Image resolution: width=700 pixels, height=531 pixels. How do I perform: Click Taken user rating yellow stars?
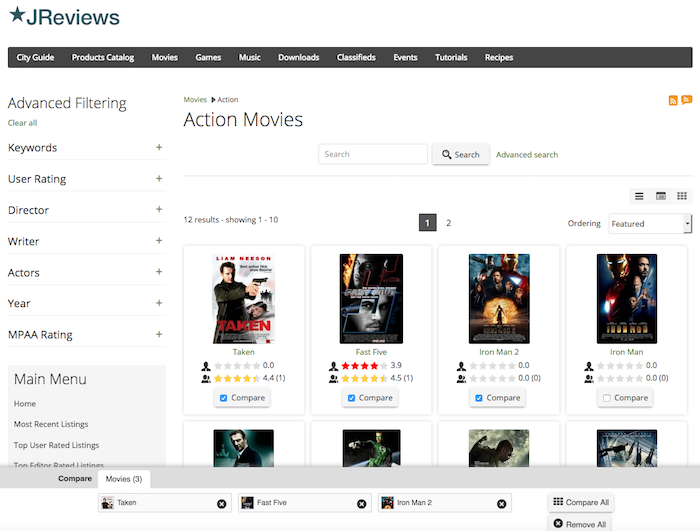237,379
